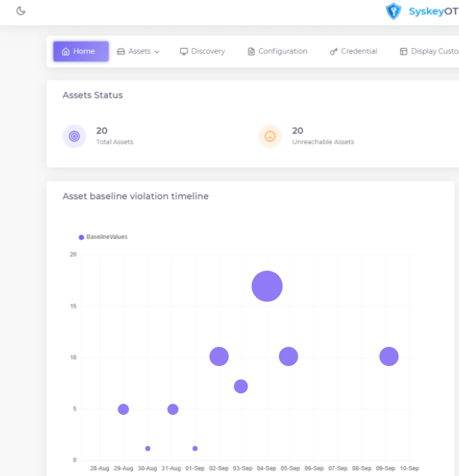Toggle dark mode with the moon icon
This screenshot has height=476, width=459.
click(x=21, y=11)
